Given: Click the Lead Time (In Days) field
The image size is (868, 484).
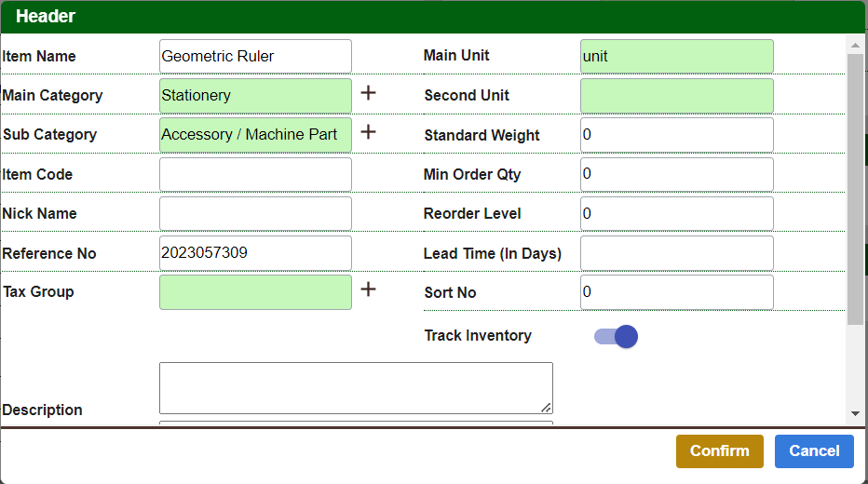Looking at the screenshot, I should [x=676, y=253].
